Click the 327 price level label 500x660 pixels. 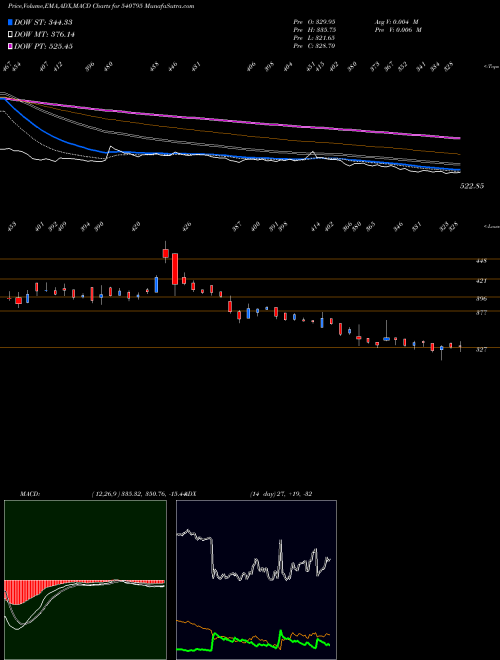click(x=481, y=349)
